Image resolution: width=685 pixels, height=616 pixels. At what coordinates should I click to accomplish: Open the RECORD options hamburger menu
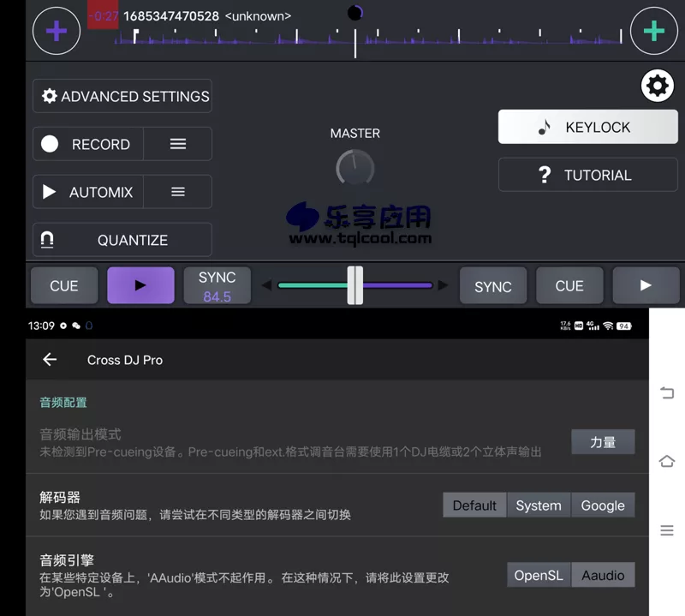click(x=177, y=144)
